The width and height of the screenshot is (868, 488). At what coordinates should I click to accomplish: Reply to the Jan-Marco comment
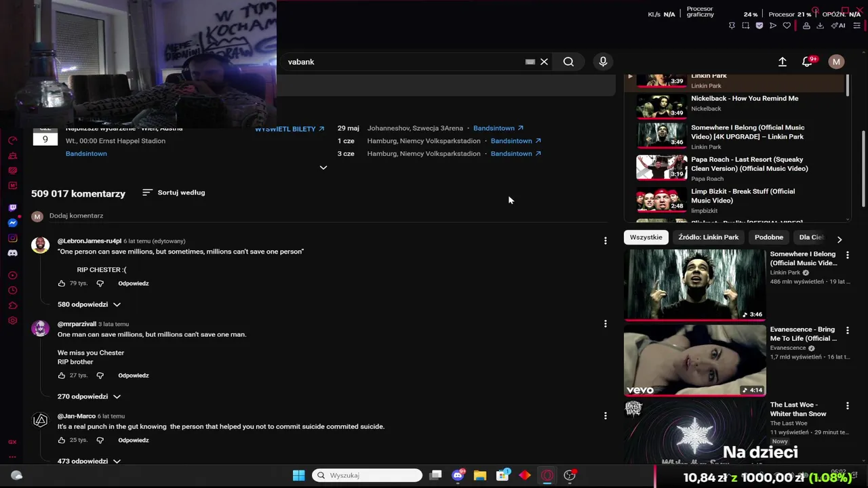134,441
